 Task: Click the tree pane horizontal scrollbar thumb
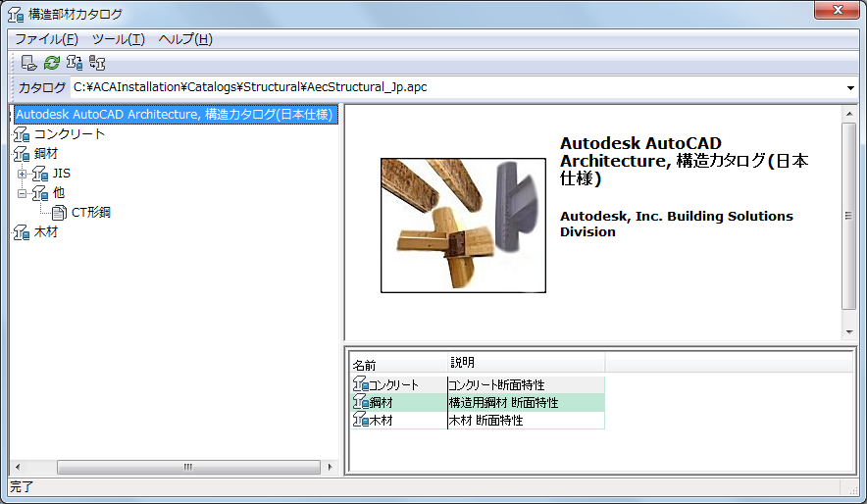[188, 467]
